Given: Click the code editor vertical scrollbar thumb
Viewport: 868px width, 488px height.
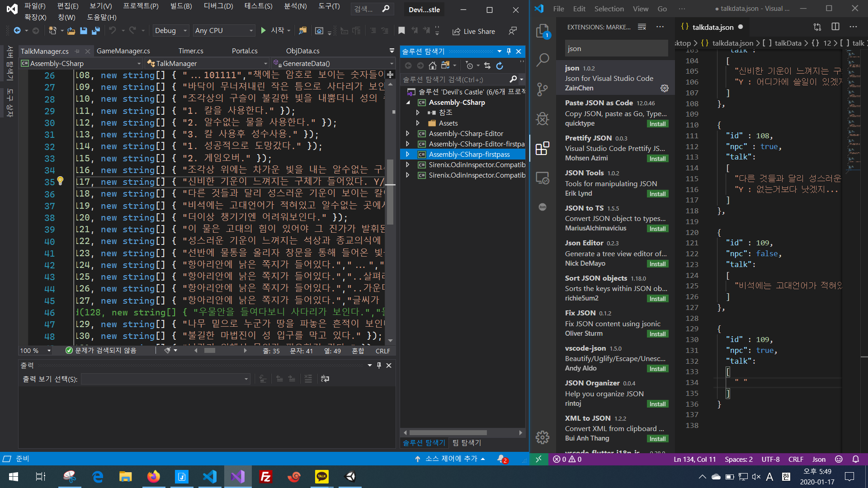Looking at the screenshot, I should pos(390,192).
